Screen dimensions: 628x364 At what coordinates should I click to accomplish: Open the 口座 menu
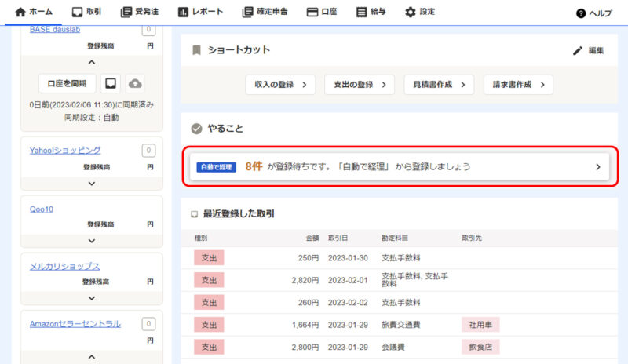pyautogui.click(x=322, y=12)
